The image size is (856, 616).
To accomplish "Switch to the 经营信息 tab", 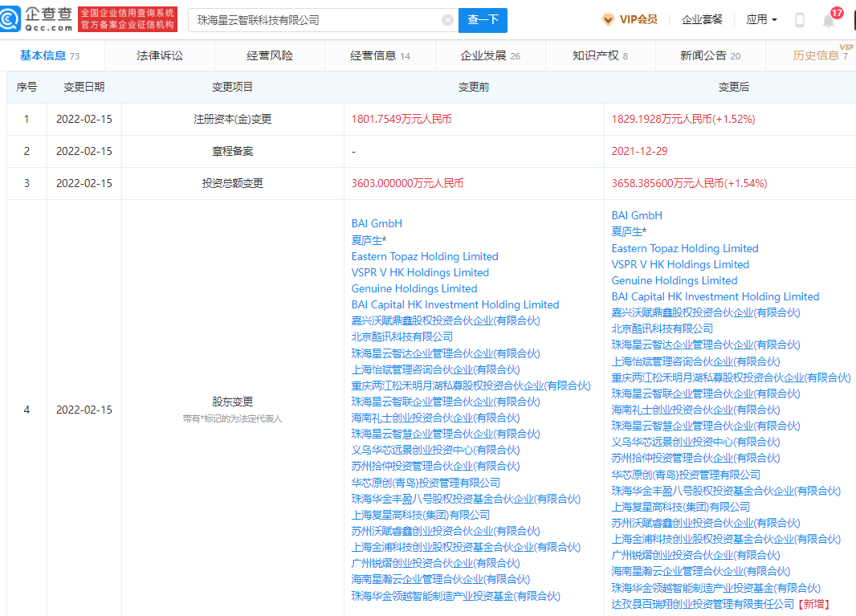I will point(380,55).
